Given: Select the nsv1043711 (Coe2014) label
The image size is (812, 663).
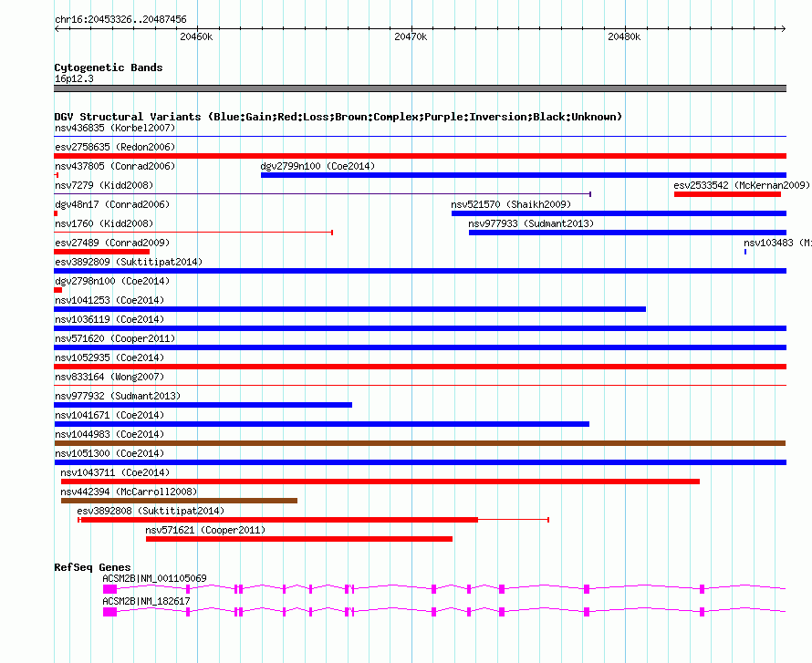Looking at the screenshot, I should 115,472.
